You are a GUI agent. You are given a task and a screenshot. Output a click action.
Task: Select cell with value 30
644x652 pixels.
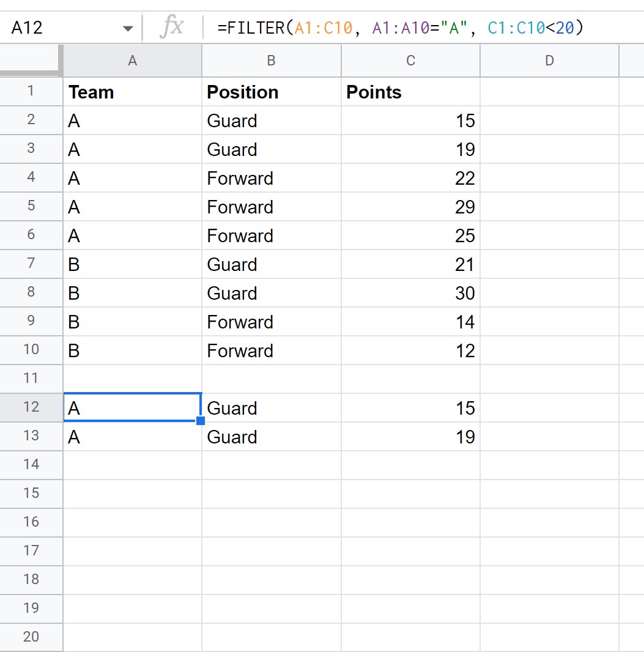[x=410, y=293]
